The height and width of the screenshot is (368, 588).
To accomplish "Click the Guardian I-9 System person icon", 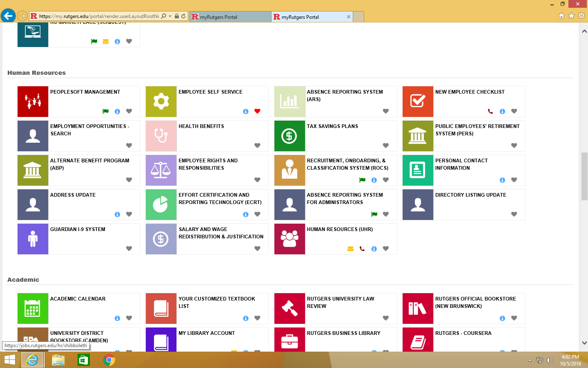I will pyautogui.click(x=33, y=239).
